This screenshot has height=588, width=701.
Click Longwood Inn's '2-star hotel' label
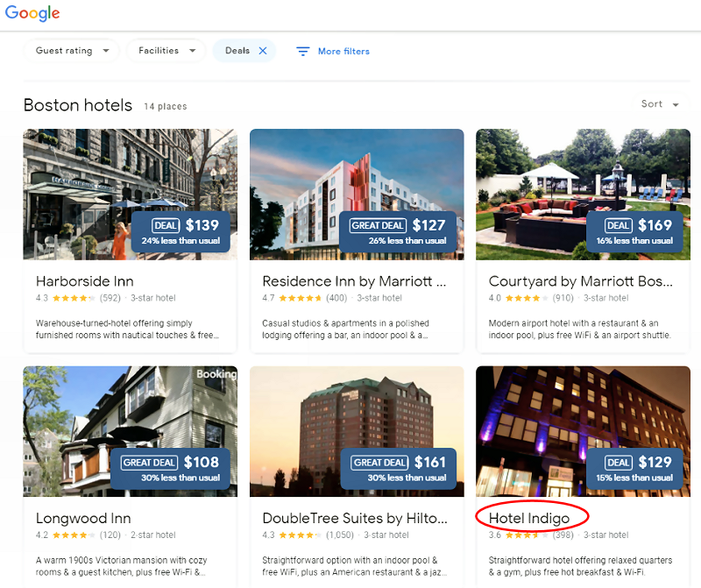pyautogui.click(x=152, y=535)
